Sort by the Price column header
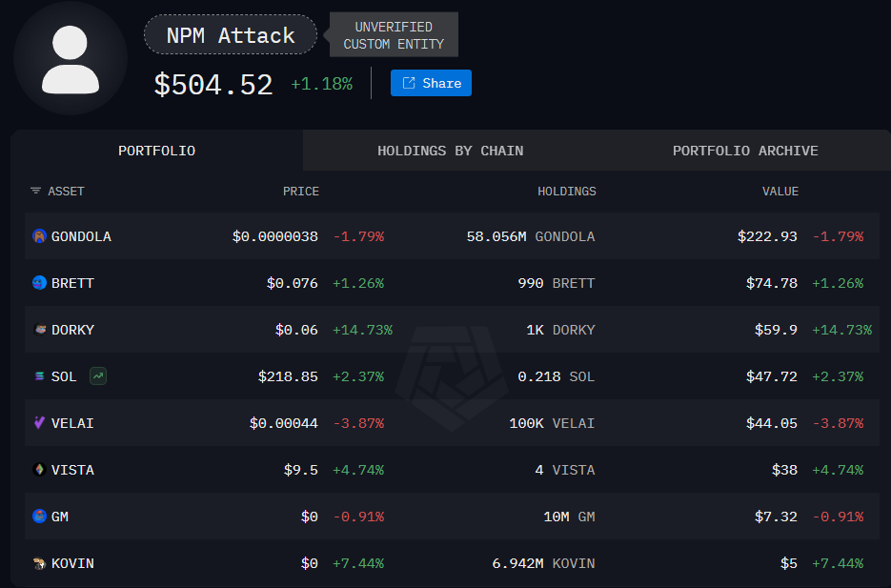The width and height of the screenshot is (891, 588). coord(300,192)
